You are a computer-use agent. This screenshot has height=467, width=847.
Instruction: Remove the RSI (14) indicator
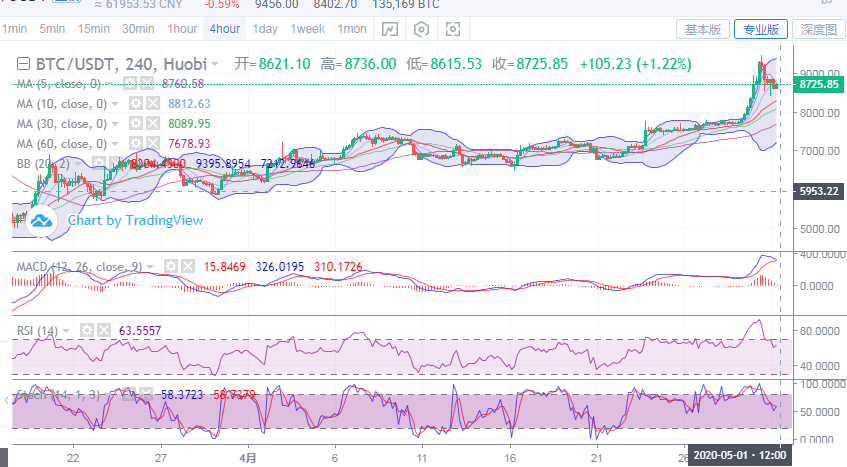click(104, 330)
